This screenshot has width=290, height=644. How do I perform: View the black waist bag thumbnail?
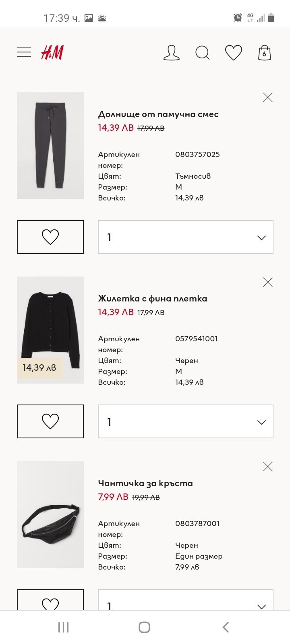50,514
